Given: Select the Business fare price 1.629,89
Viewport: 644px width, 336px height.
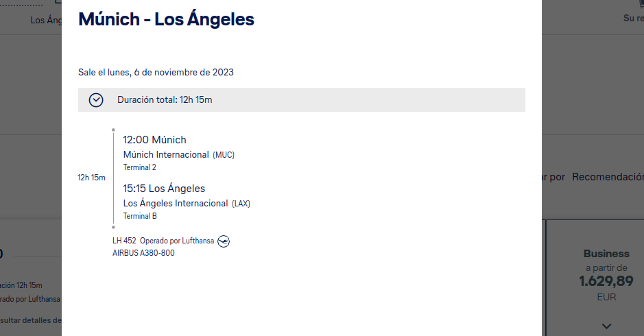Looking at the screenshot, I should click(606, 281).
